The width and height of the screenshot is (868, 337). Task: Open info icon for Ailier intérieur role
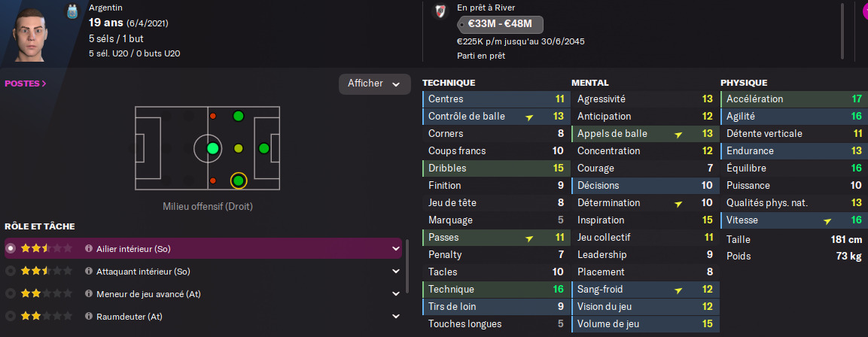pyautogui.click(x=89, y=249)
